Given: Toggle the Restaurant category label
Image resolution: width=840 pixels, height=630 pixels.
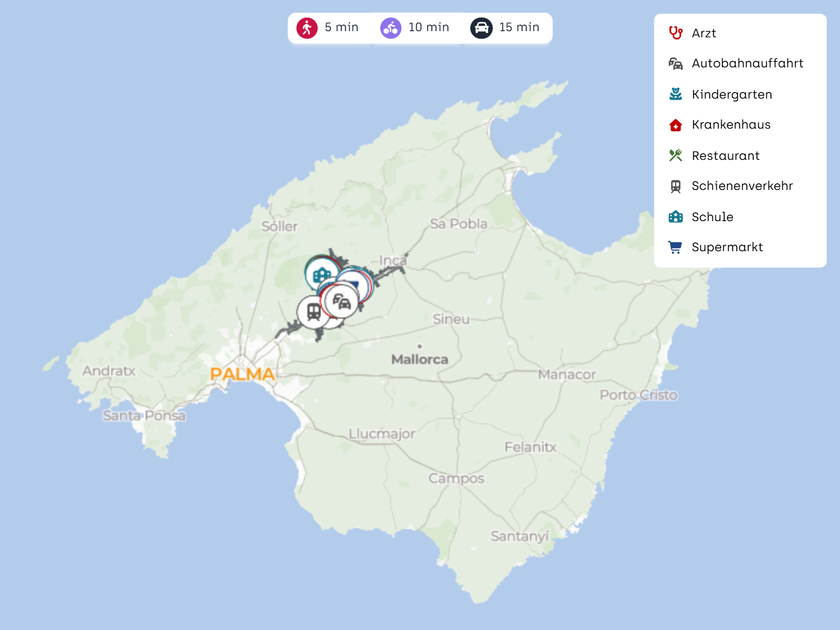Looking at the screenshot, I should click(x=725, y=156).
